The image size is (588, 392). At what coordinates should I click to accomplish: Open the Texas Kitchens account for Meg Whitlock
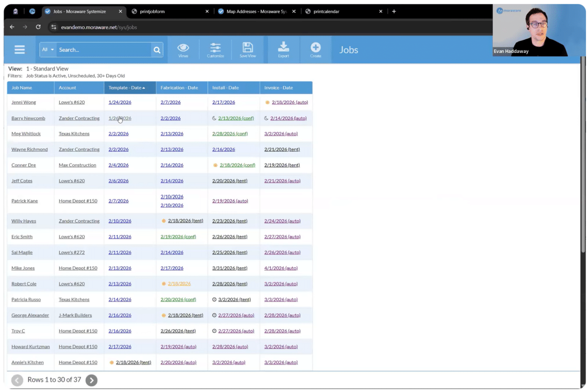point(74,134)
